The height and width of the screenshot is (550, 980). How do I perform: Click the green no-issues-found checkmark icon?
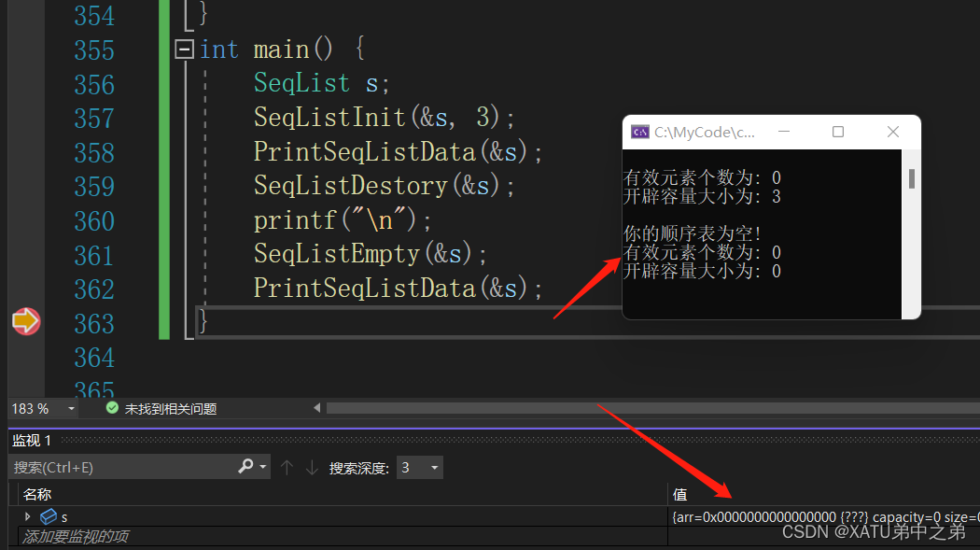pyautogui.click(x=113, y=408)
